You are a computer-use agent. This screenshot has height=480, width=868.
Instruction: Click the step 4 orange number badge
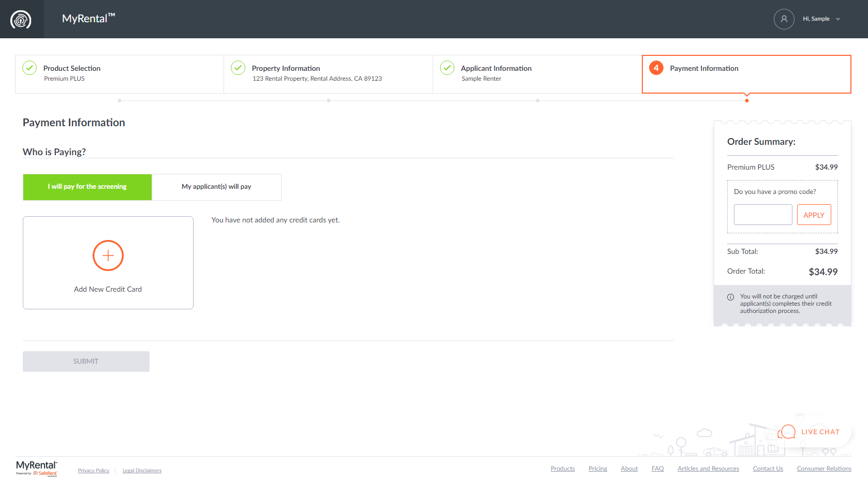pyautogui.click(x=656, y=68)
